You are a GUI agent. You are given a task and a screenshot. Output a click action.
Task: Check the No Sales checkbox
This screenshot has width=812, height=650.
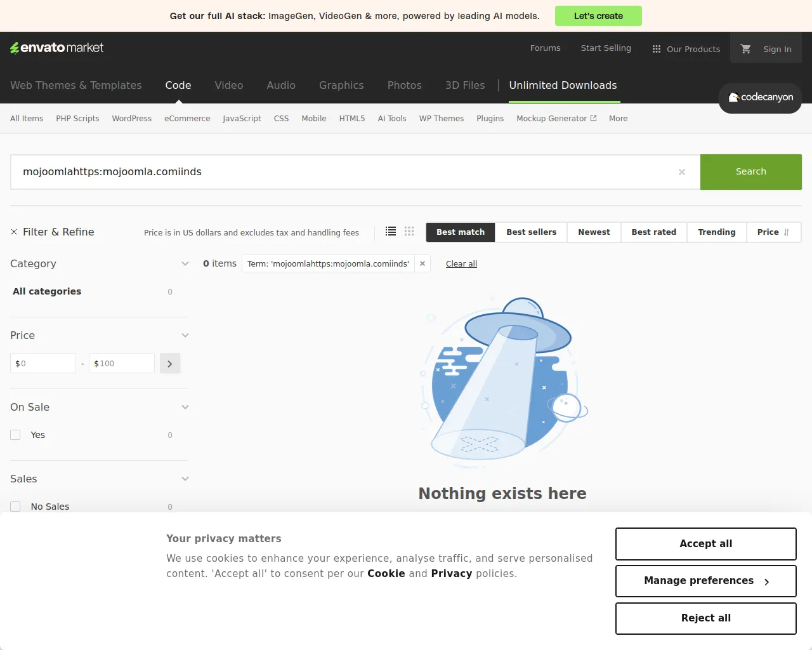[16, 507]
